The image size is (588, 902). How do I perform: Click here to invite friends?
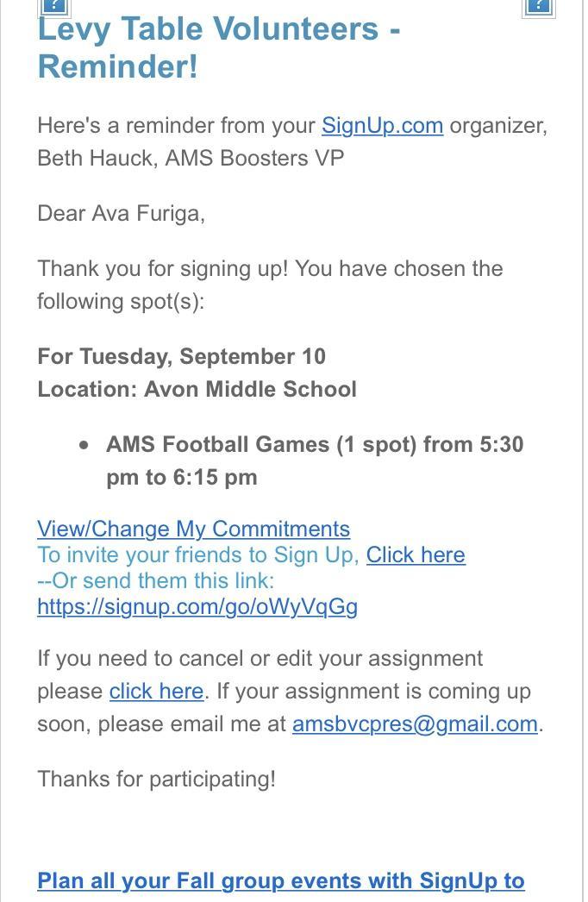point(416,554)
